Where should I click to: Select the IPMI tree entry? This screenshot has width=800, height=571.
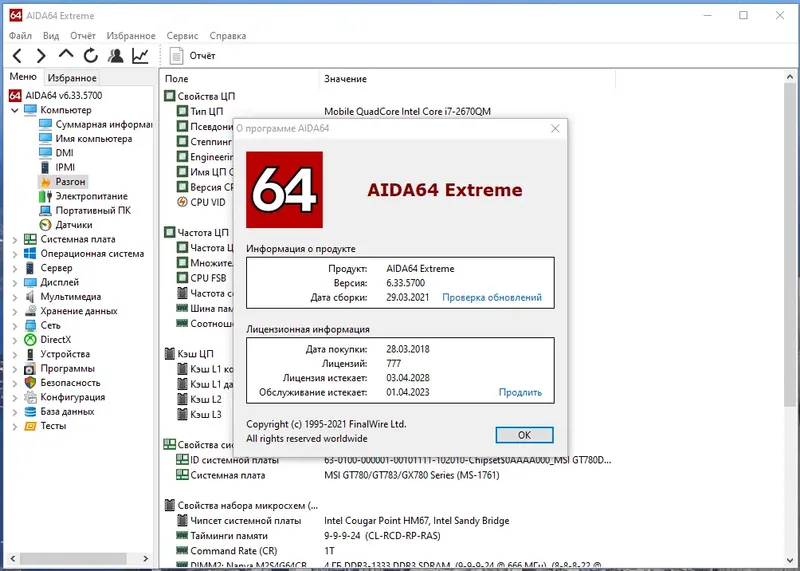pyautogui.click(x=57, y=167)
